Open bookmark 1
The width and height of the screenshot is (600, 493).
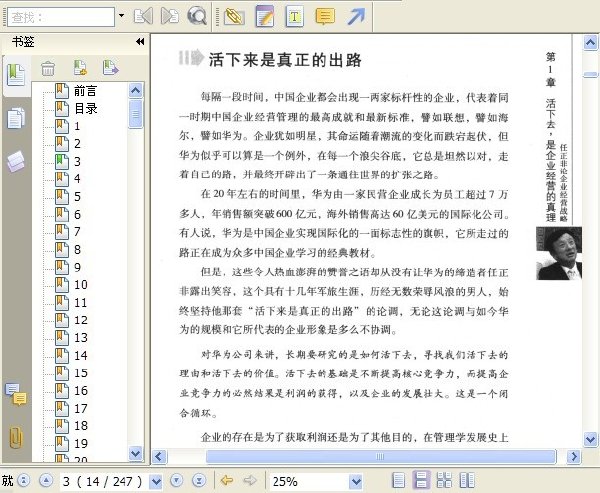[68, 126]
